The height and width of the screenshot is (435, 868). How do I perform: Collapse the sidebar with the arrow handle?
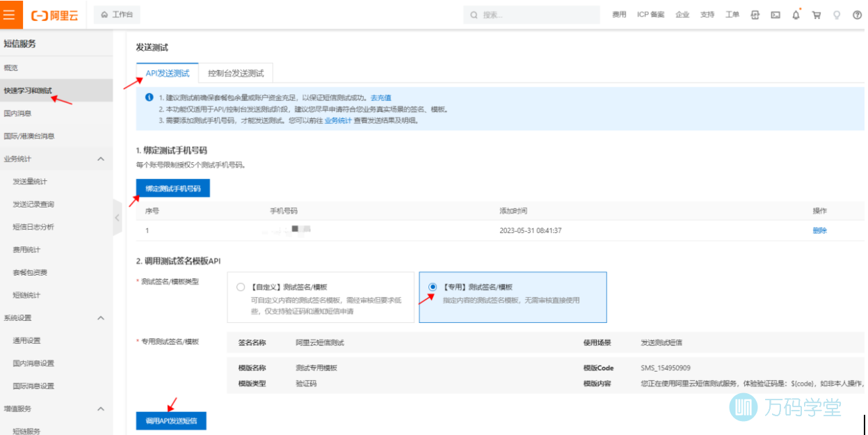point(117,218)
